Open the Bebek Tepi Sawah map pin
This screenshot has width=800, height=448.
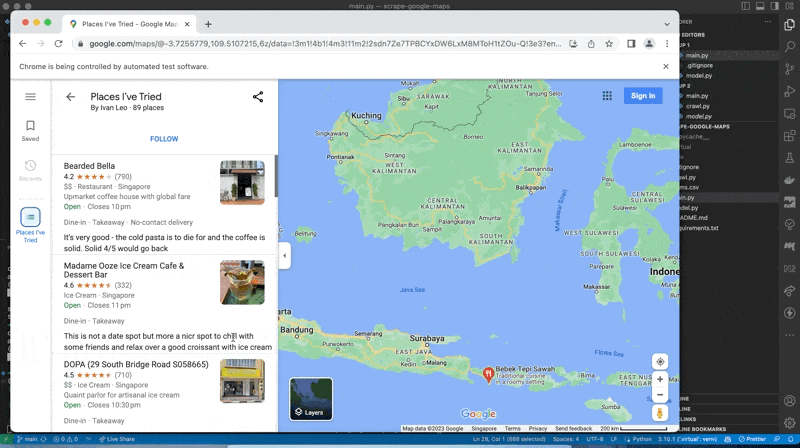pyautogui.click(x=488, y=374)
